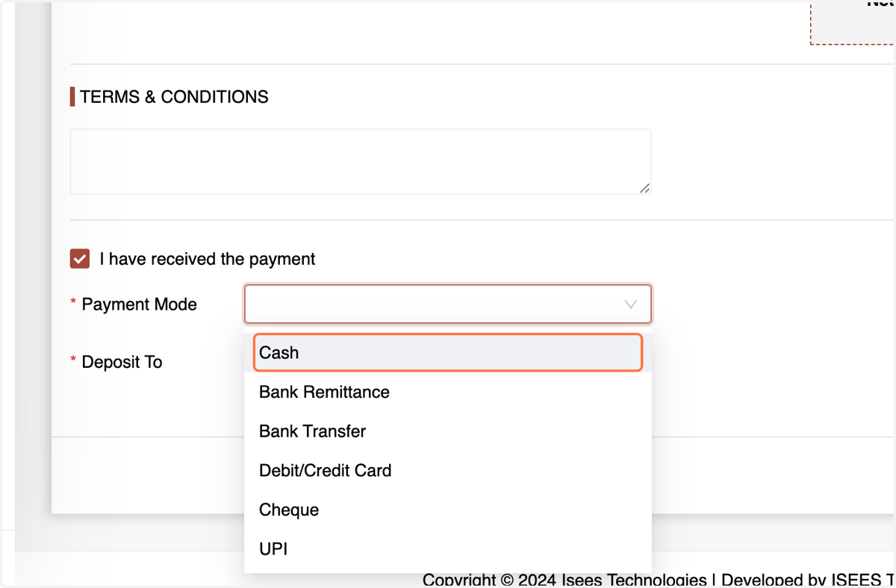The width and height of the screenshot is (896, 588).
Task: Uncheck the 'I have received the payment' checkbox
Action: [80, 259]
